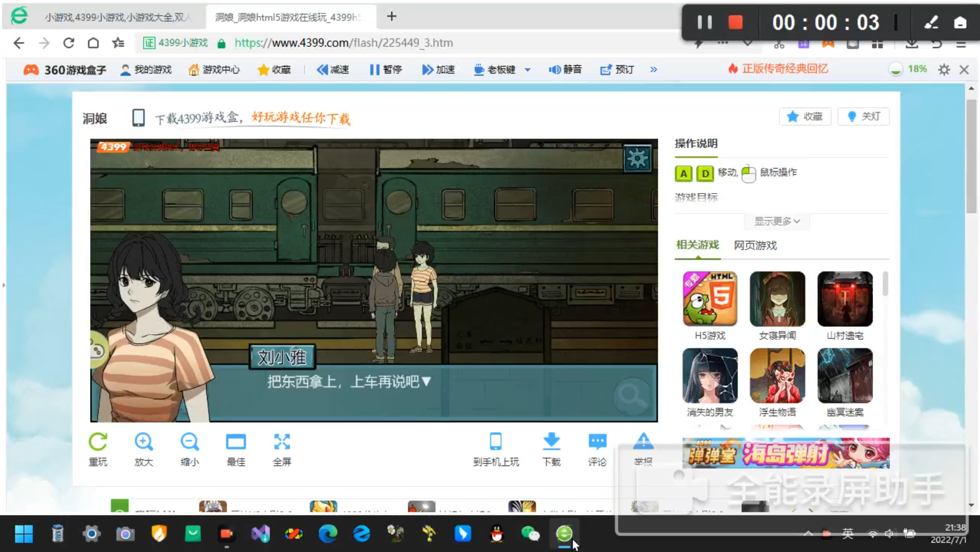Enlarge the game with 放大
Viewport: 980px width, 552px height.
coord(144,449)
